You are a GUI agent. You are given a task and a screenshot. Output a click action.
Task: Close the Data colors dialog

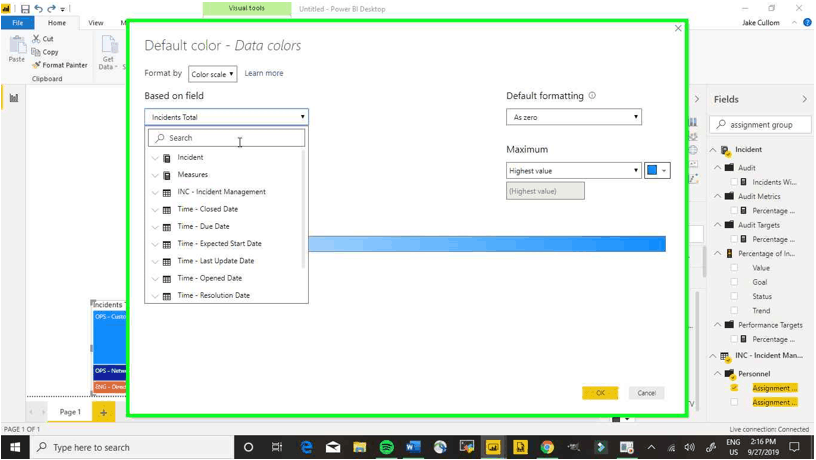[678, 28]
